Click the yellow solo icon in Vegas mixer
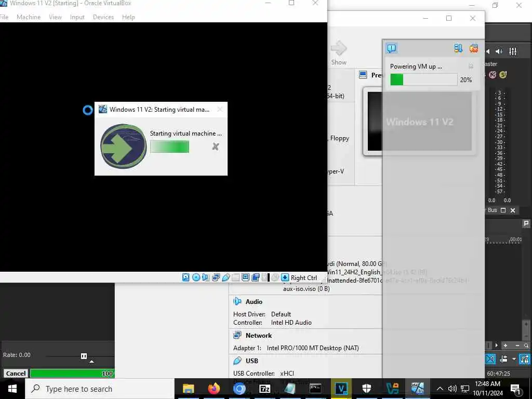 coord(503,75)
